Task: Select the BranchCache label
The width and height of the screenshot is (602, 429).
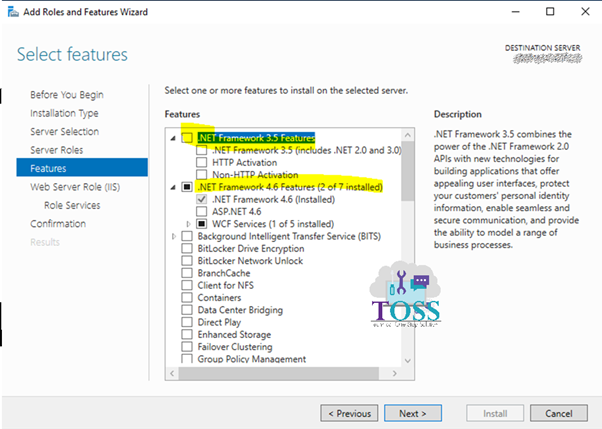Action: click(224, 273)
